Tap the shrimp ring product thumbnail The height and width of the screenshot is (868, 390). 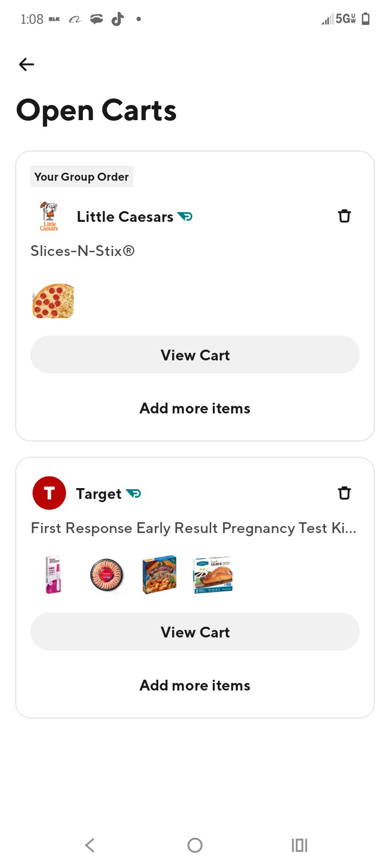point(106,575)
